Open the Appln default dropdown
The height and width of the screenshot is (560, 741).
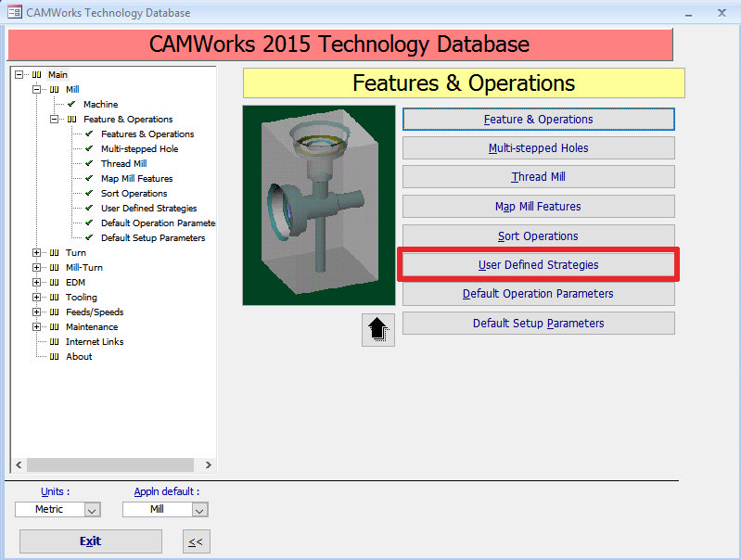pyautogui.click(x=199, y=510)
